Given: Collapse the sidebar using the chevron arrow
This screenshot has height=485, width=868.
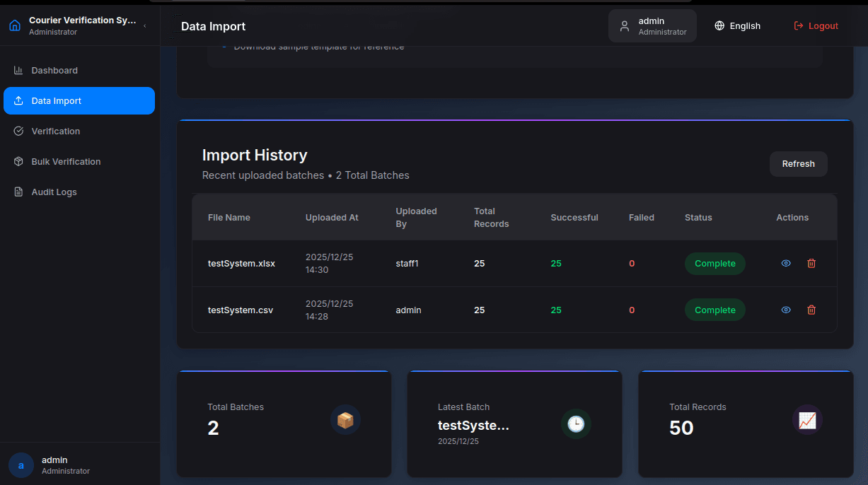Looking at the screenshot, I should pyautogui.click(x=145, y=25).
